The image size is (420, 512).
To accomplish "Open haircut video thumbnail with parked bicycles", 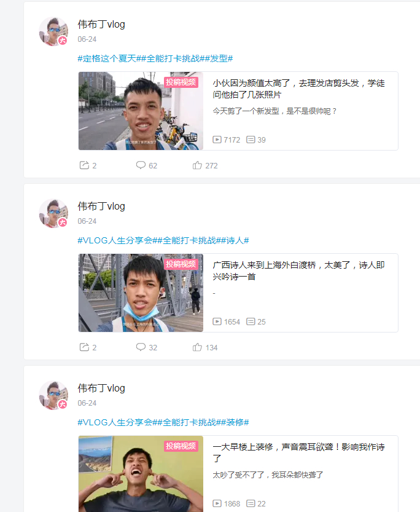I will [x=141, y=111].
